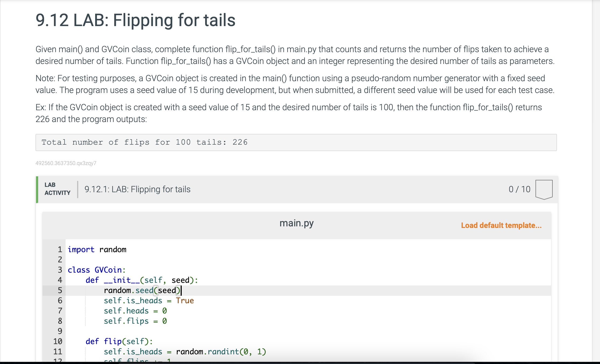The height and width of the screenshot is (364, 600).
Task: Click the line number 5 in the gutter
Action: pos(60,290)
